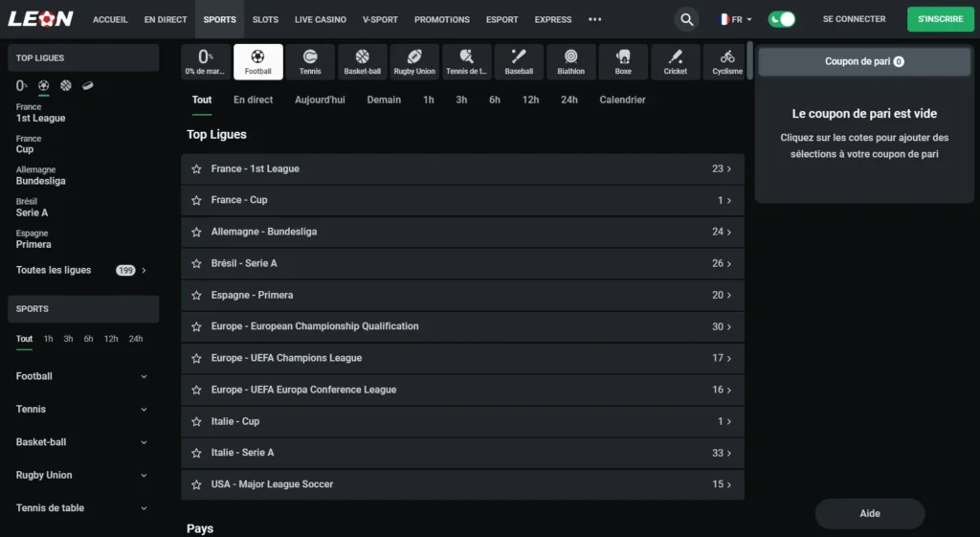Star the UEFA Europa Conference League row

(x=196, y=390)
